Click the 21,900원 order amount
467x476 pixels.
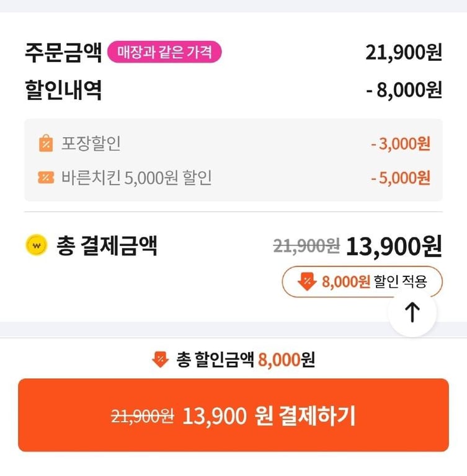click(404, 53)
